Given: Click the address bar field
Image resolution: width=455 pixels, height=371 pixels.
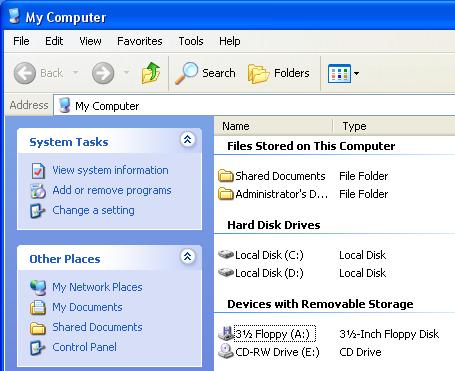Looking at the screenshot, I should (254, 105).
